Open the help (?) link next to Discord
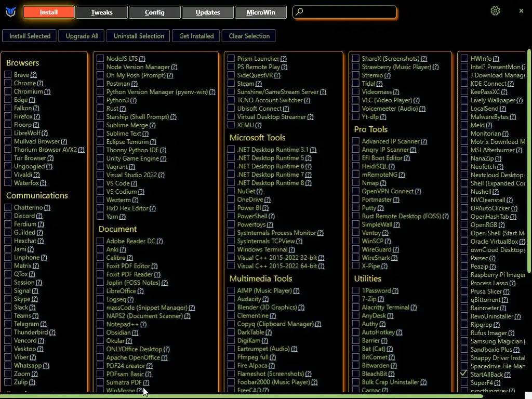Screen dimensions: 532x399 pyautogui.click(x=39, y=216)
